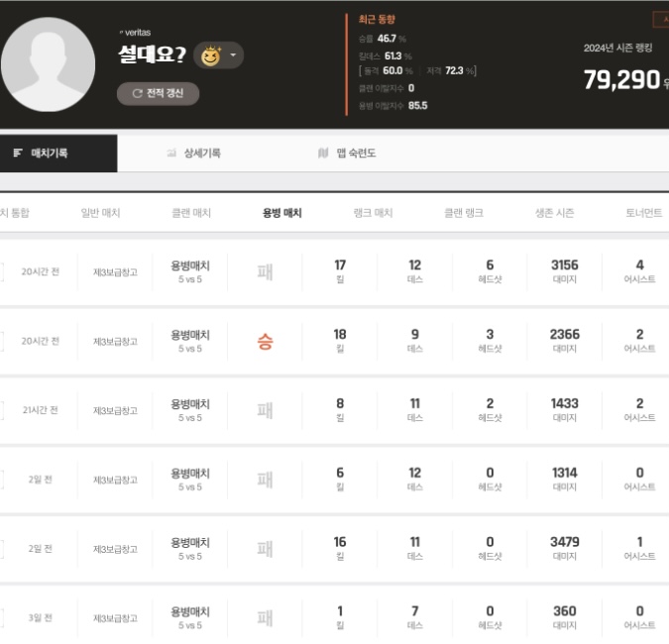
Task: Filter by 클랜 매치
Action: pyautogui.click(x=191, y=213)
